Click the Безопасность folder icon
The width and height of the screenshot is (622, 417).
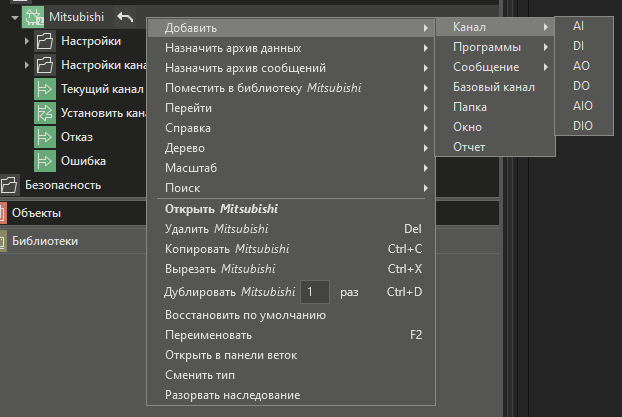pyautogui.click(x=10, y=185)
